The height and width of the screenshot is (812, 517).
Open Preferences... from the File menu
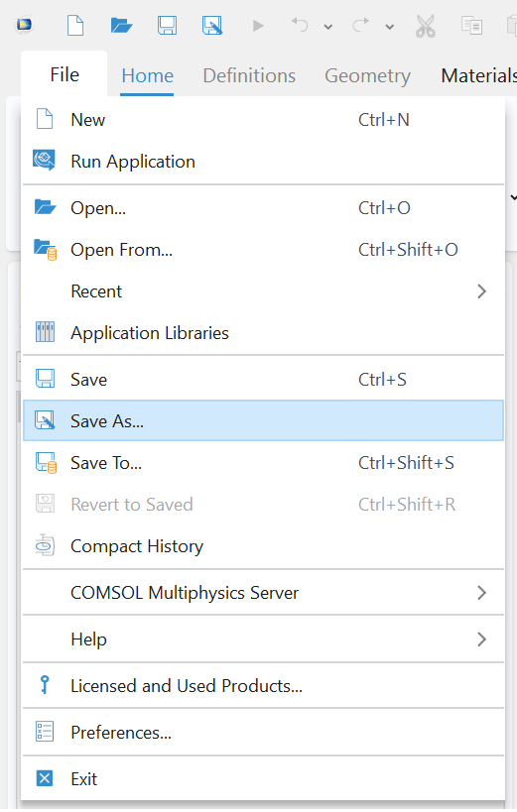point(263,733)
